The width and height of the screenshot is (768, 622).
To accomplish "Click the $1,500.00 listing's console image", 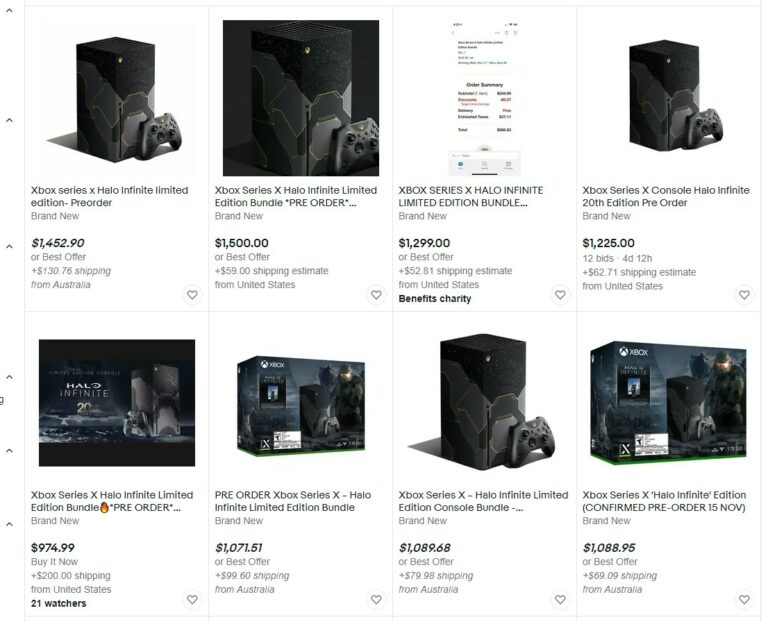I will (301, 98).
